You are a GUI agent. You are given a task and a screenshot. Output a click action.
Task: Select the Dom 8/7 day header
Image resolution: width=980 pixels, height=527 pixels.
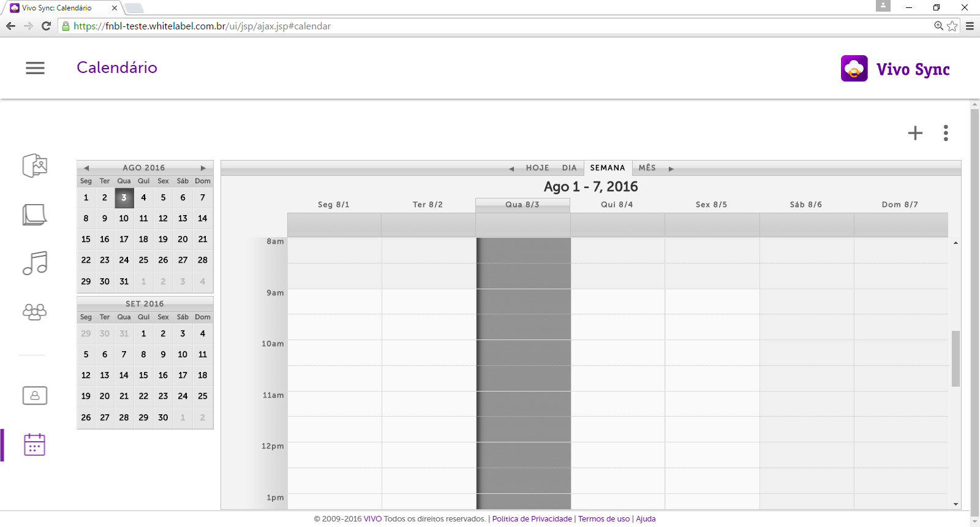tap(900, 205)
